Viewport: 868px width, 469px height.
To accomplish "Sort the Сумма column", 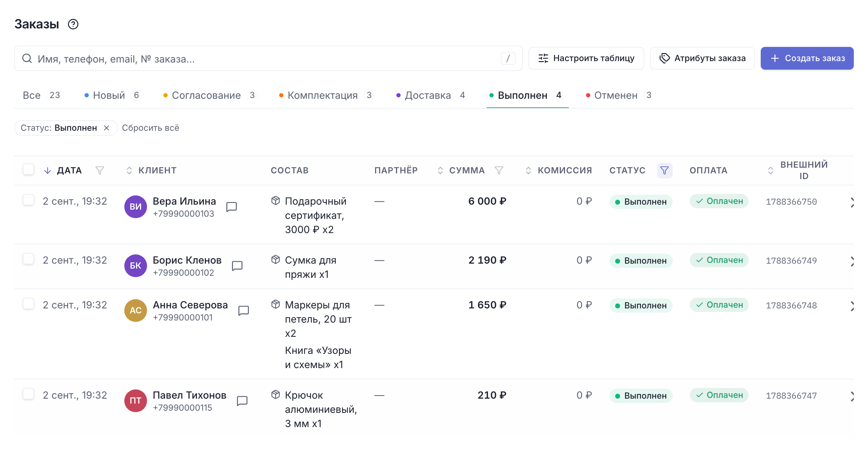I will [440, 171].
